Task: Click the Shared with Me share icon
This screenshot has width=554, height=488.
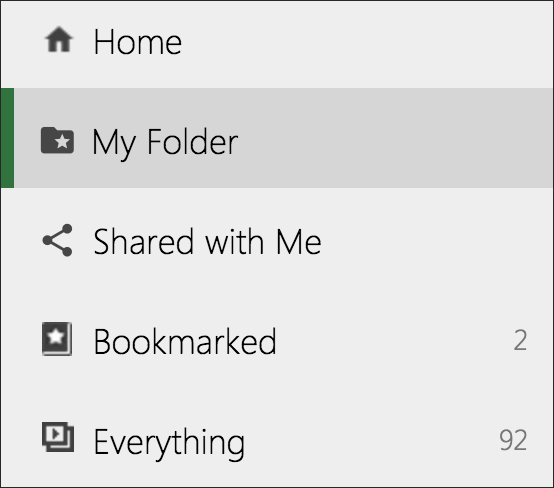Action: click(x=57, y=240)
